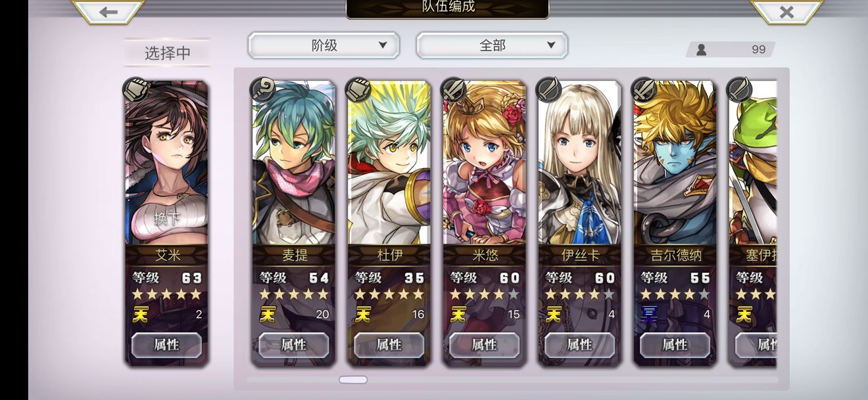This screenshot has height=400, width=868.
Task: Click the horizontal scrollbar handle below the cards
Action: click(x=353, y=380)
